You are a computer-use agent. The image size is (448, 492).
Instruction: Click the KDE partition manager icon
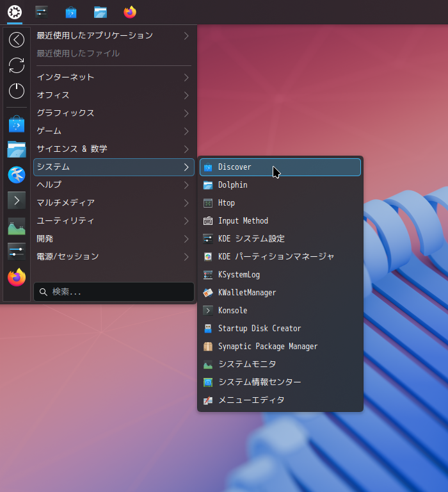pos(208,257)
